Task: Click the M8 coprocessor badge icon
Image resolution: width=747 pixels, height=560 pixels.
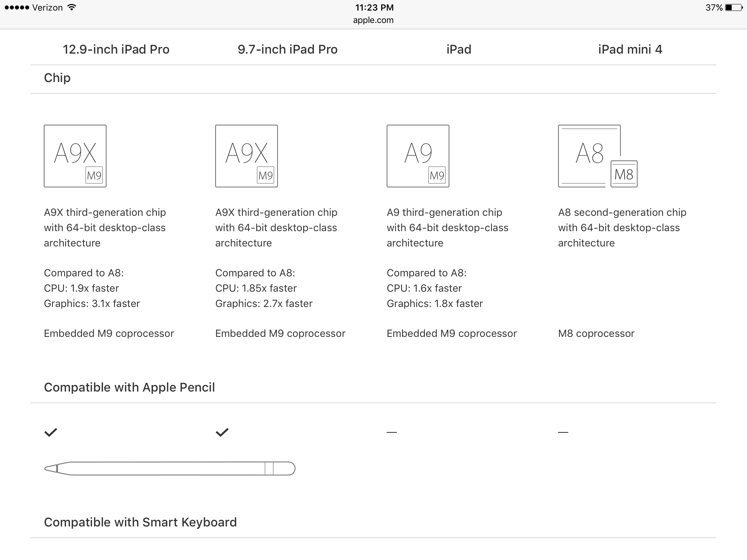Action: click(624, 174)
